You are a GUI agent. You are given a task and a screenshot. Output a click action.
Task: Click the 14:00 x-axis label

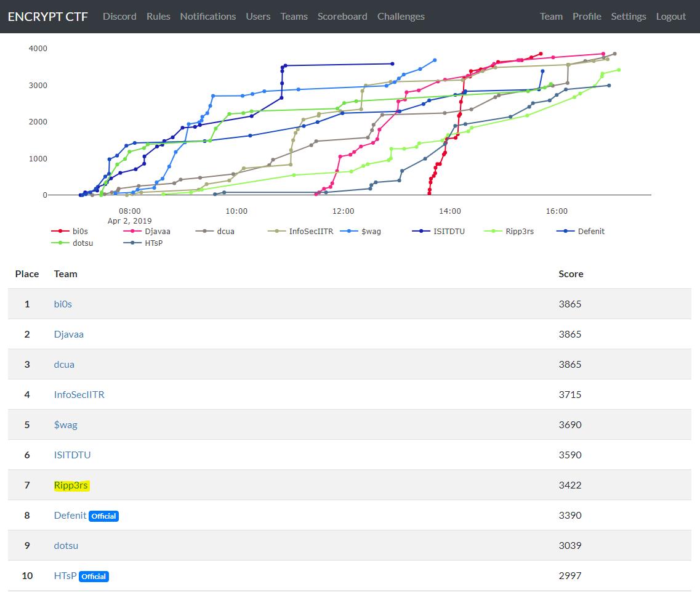pos(449,211)
